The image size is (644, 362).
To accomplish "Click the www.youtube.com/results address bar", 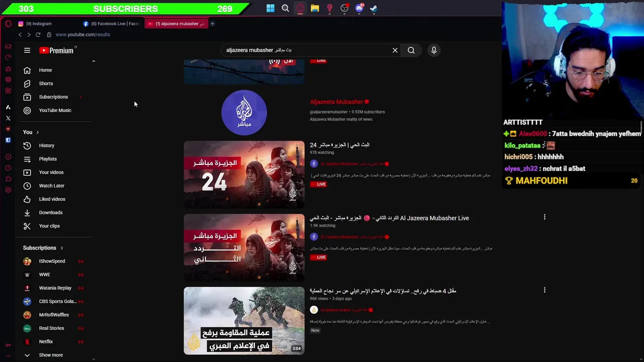I will coord(83,35).
